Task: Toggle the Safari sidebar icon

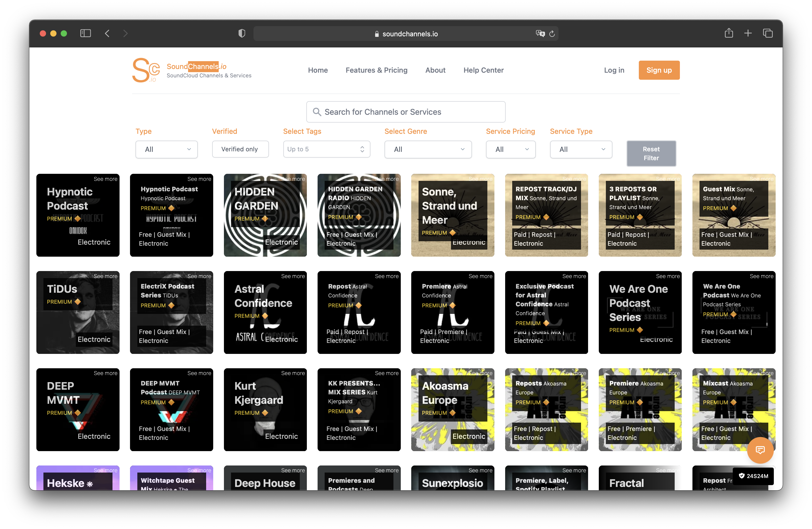Action: point(85,33)
